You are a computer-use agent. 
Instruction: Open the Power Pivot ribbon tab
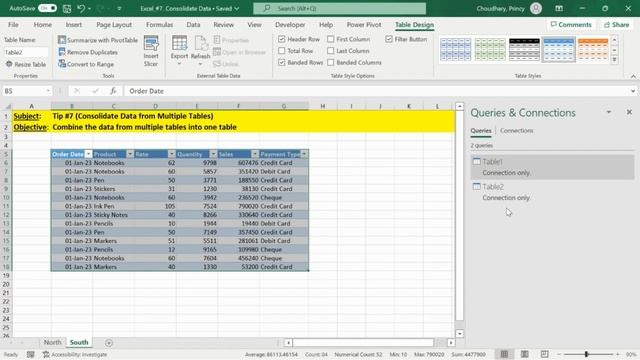point(364,24)
